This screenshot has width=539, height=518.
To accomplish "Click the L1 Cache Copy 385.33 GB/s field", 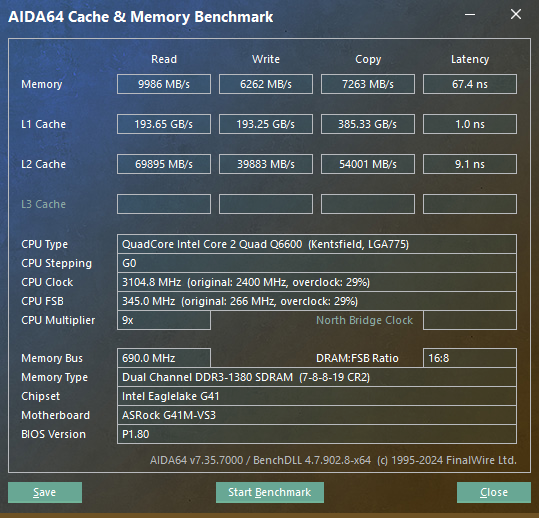I will [368, 124].
